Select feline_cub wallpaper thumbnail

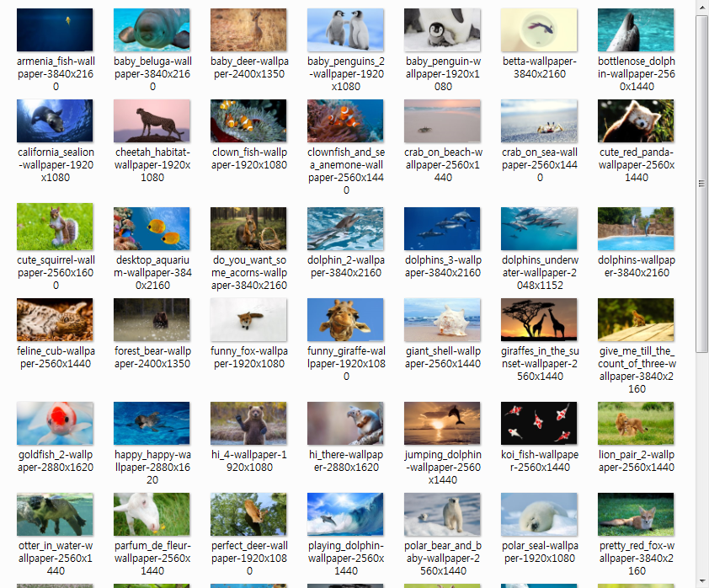(x=55, y=319)
